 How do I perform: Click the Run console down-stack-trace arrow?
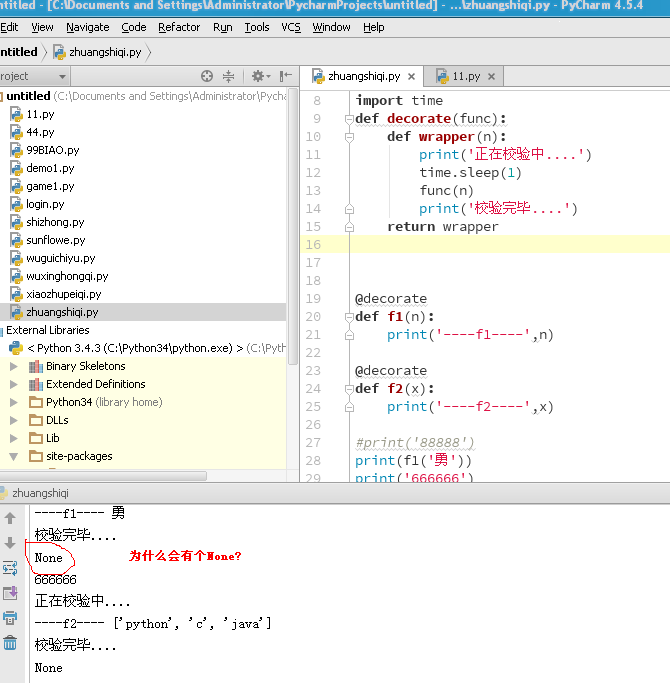click(x=10, y=543)
